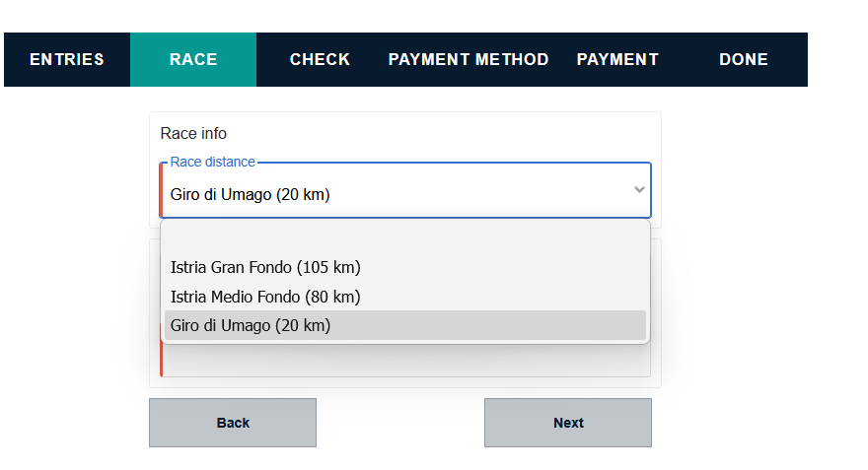868x470 pixels.
Task: Jump to the DONE step tab
Action: pos(744,59)
